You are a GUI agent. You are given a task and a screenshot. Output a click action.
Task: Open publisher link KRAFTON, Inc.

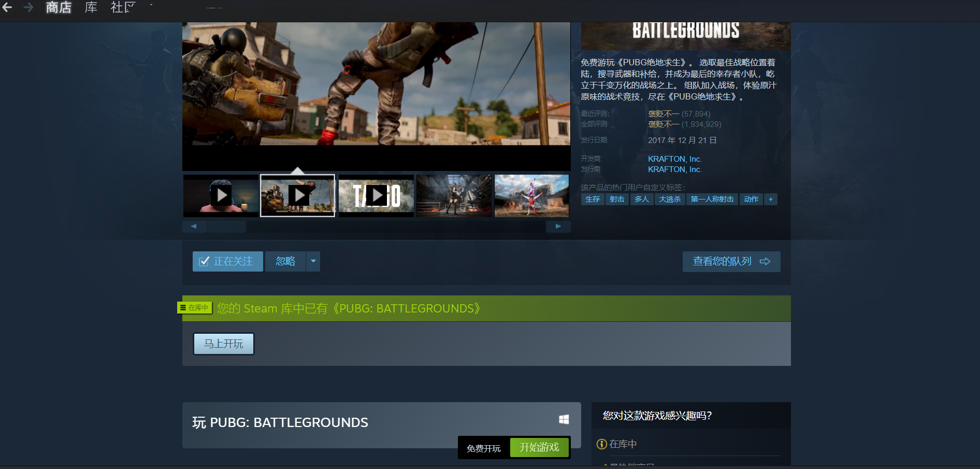point(675,169)
